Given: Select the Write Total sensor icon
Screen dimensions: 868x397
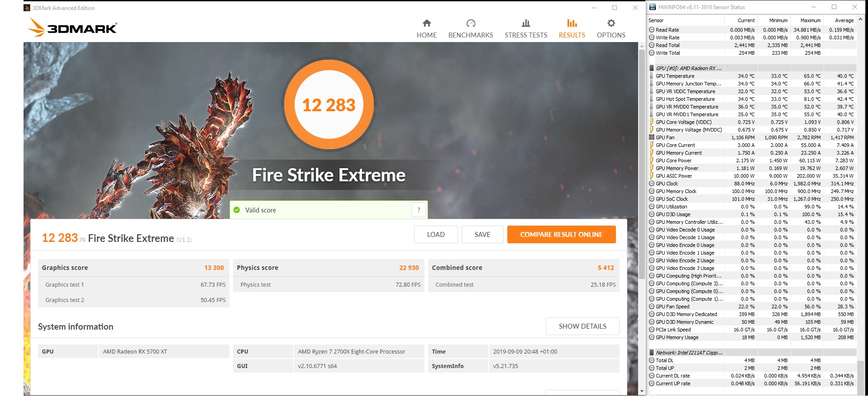Looking at the screenshot, I should (x=652, y=53).
